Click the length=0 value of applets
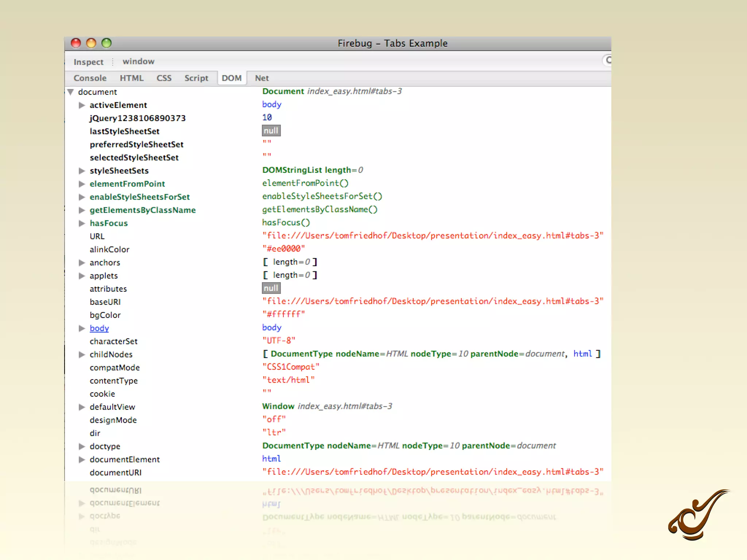Viewport: 747px width, 560px height. pyautogui.click(x=290, y=275)
